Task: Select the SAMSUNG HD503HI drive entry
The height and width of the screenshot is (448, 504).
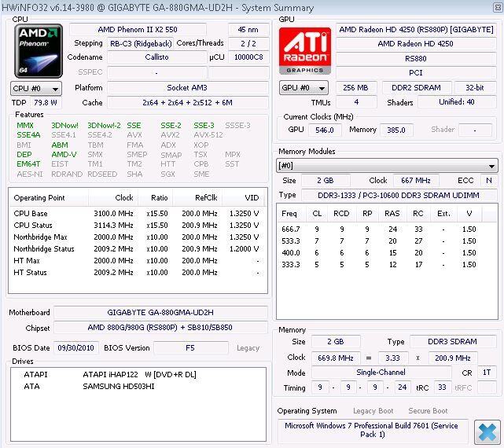Action: (x=138, y=386)
